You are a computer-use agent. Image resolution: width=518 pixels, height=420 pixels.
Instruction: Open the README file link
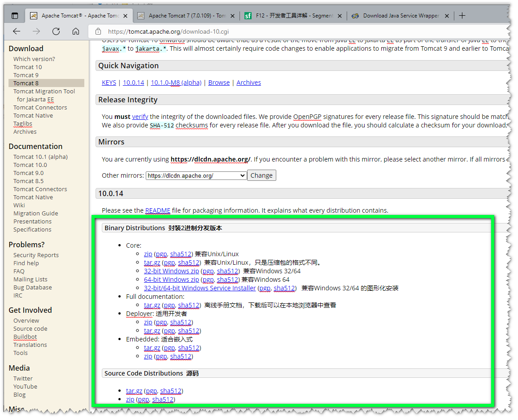(x=157, y=210)
